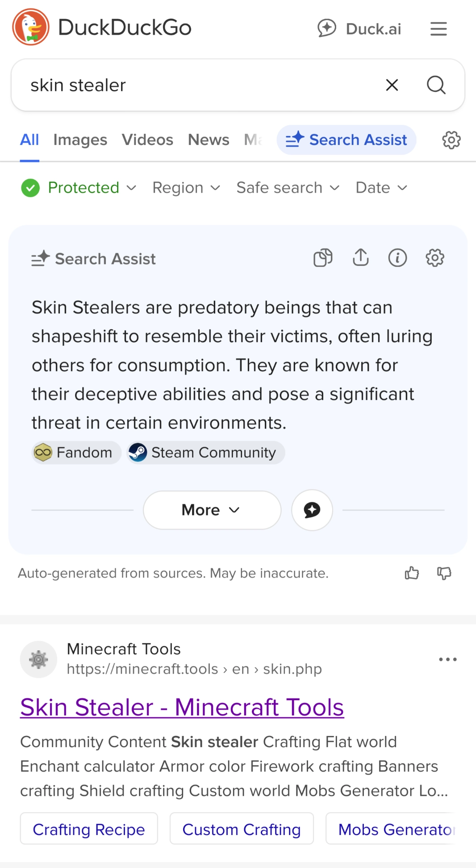Screen dimensions: 476x868
Task: Give a thumbs up to the answer
Action: (411, 573)
